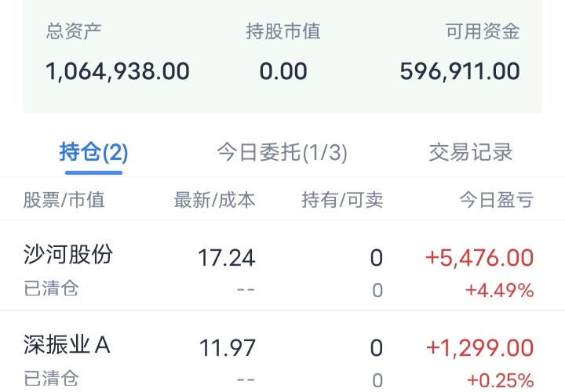Viewport: 565px width, 392px height.
Task: Click 沙河股份 latest price 17.24
Action: 226,257
